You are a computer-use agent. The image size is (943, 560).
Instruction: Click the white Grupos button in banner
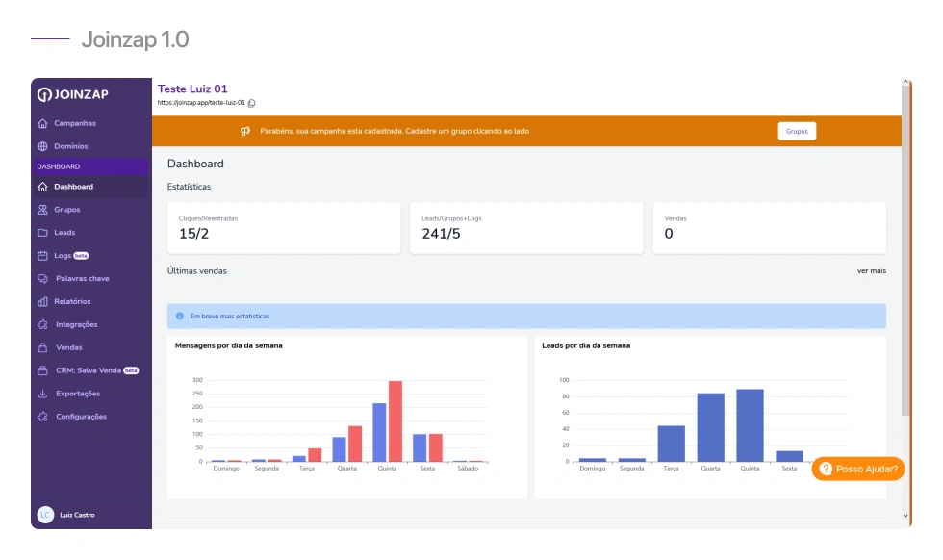coord(797,131)
